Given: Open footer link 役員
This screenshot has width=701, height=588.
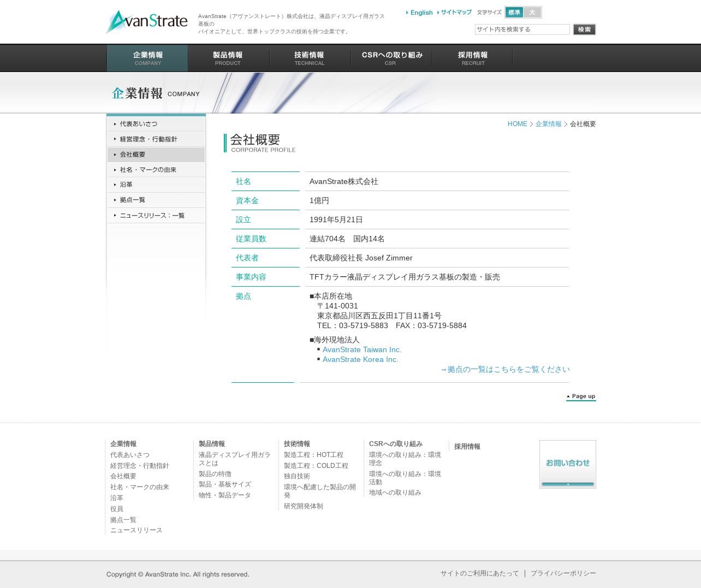Looking at the screenshot, I should click(117, 509).
